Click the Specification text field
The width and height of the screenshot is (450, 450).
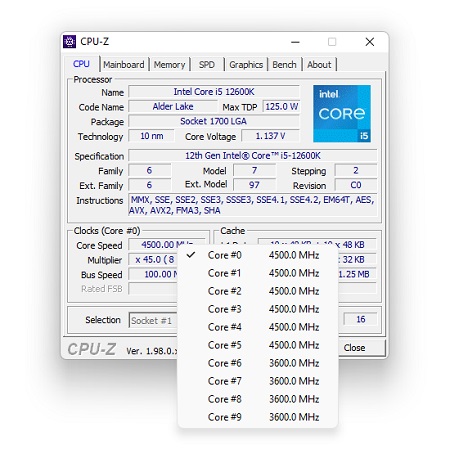(x=253, y=156)
